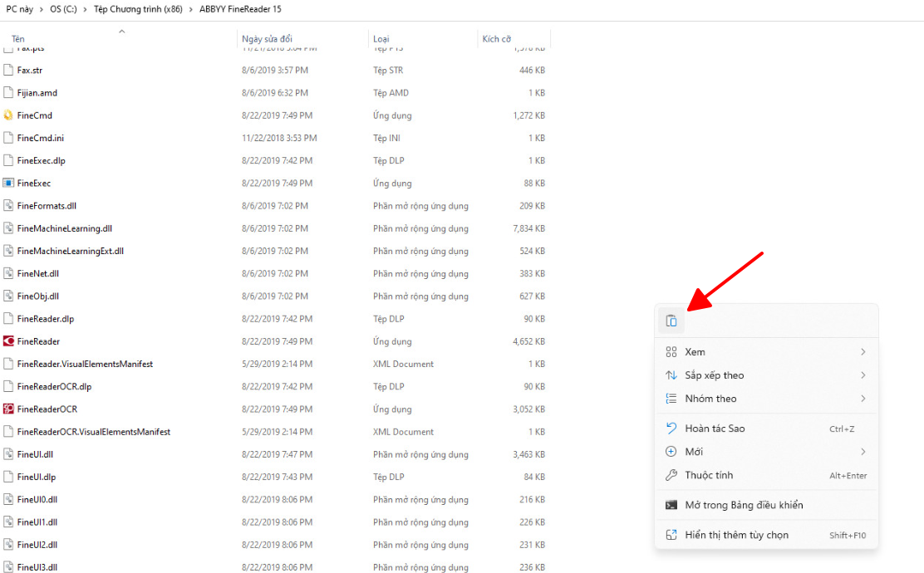Open dropdown after 'OS (C:)' breadcrumb

point(86,9)
